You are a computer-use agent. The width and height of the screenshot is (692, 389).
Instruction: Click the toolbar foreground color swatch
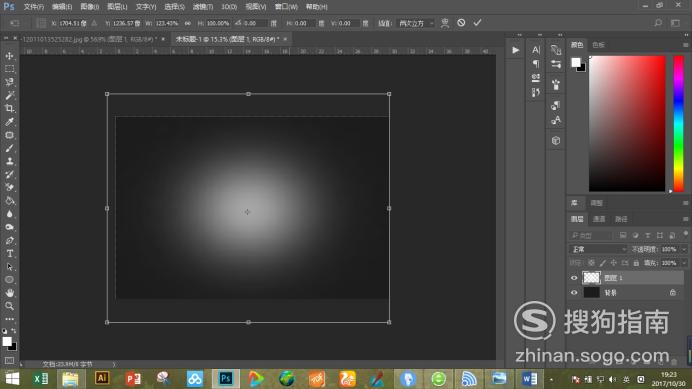pos(7,341)
